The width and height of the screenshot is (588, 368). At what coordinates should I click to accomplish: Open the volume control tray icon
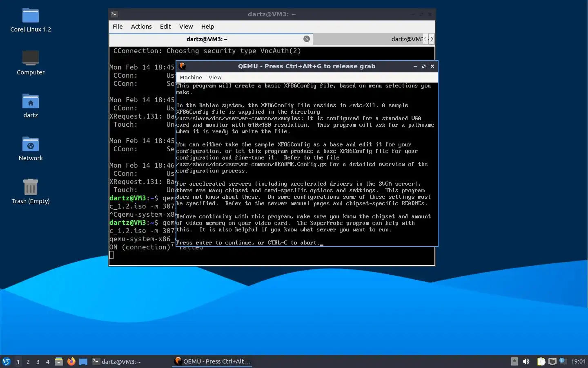tap(526, 361)
